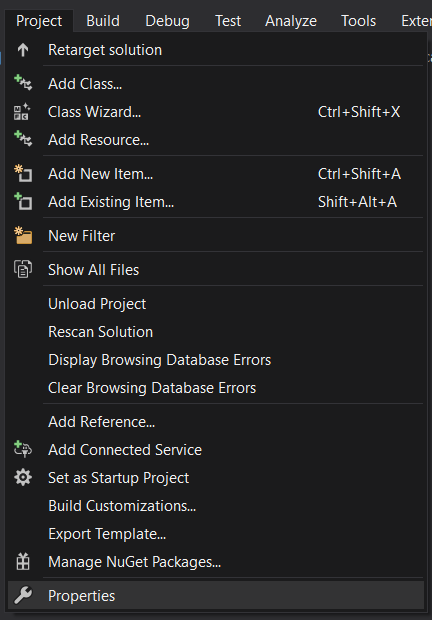This screenshot has width=432, height=620.
Task: Choose Add Connected Service
Action: 216,450
